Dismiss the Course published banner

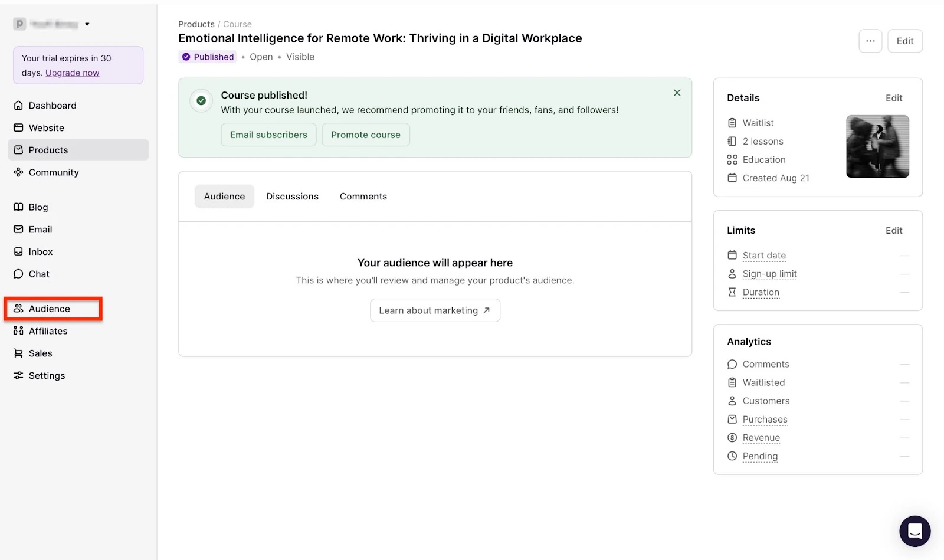677,93
